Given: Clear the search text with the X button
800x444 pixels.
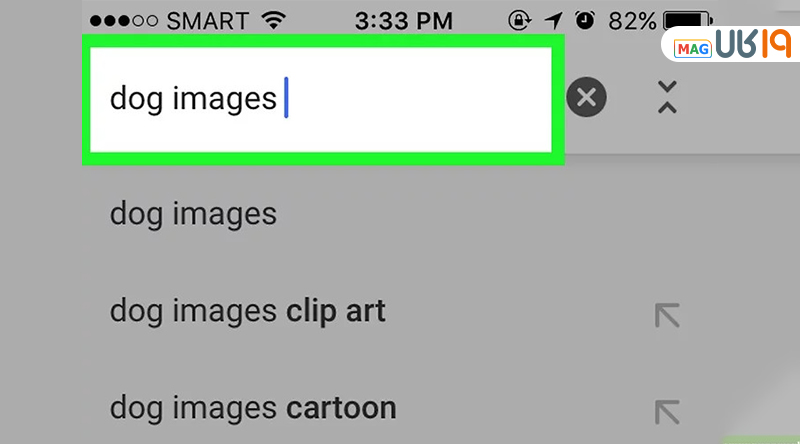Looking at the screenshot, I should pos(586,97).
